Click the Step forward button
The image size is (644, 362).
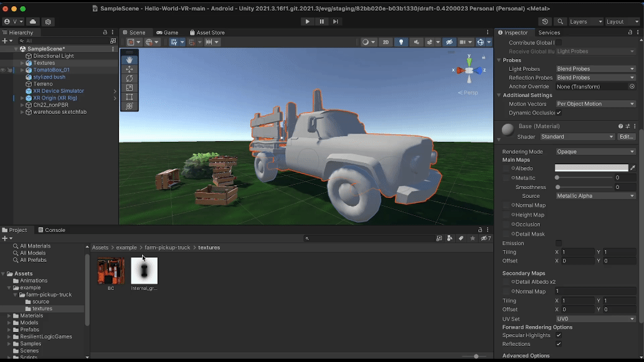tap(336, 21)
